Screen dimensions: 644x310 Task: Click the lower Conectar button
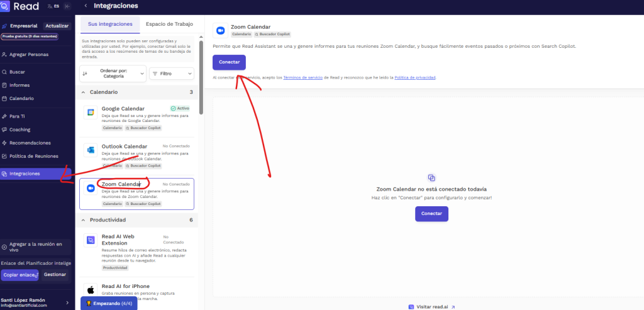pos(431,214)
